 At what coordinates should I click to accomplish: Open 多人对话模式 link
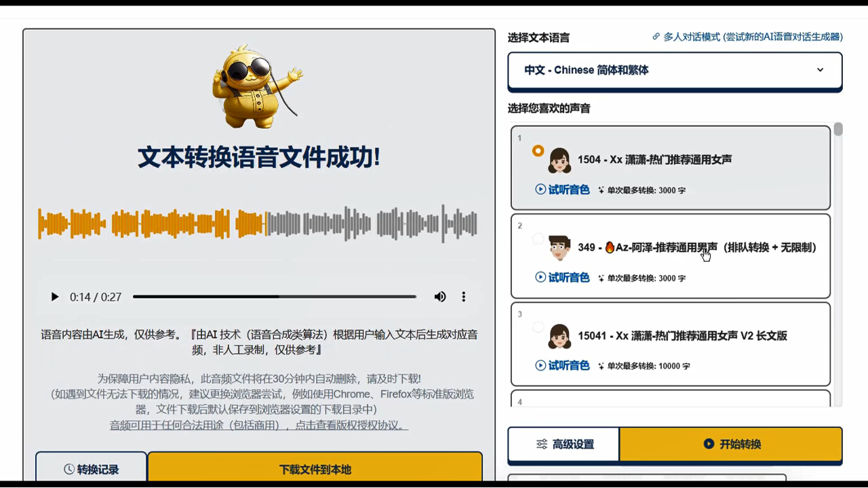[753, 37]
